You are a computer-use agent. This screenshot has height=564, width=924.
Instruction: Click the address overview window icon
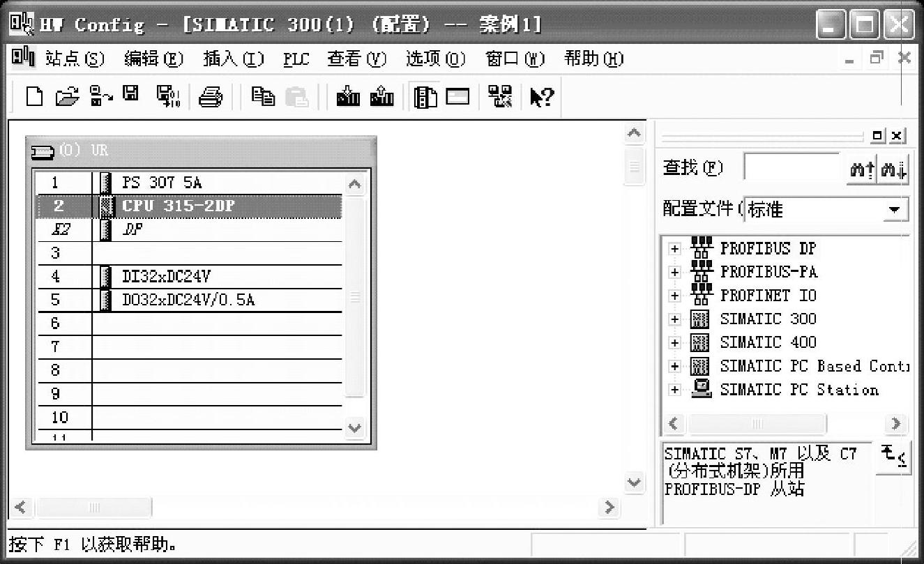point(457,96)
